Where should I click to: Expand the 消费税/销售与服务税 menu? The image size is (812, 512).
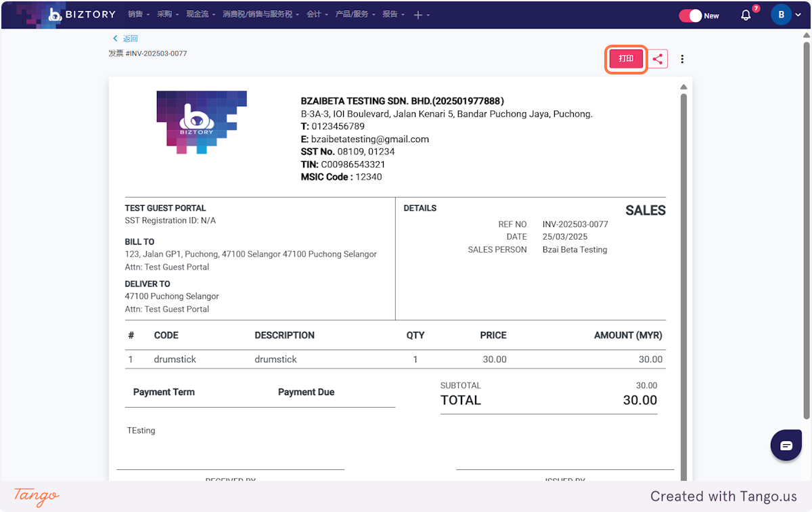[261, 14]
